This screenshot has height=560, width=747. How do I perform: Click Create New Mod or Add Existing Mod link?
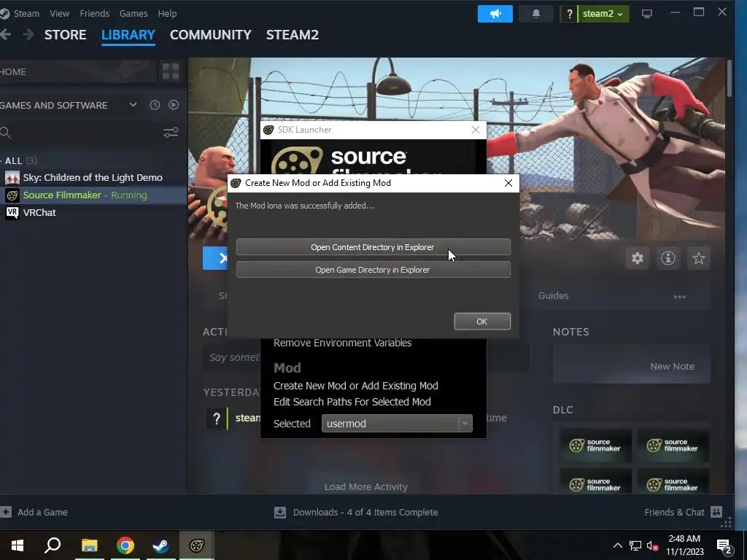pos(356,386)
